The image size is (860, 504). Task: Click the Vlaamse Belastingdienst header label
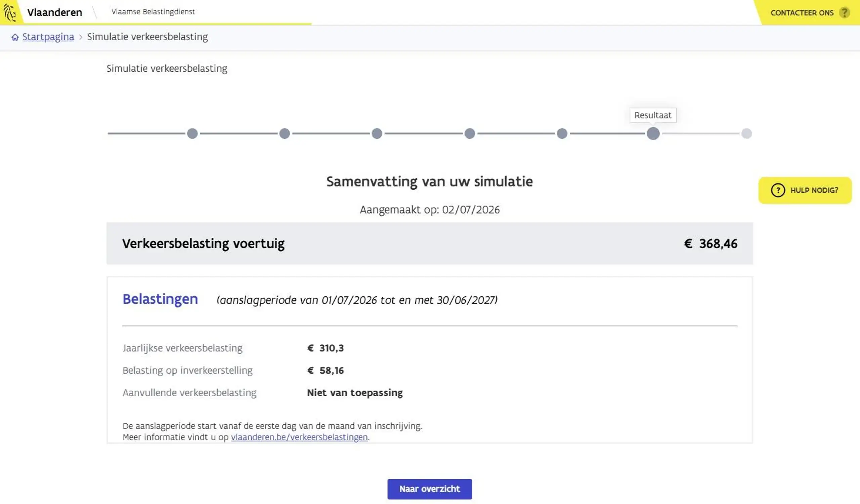point(153,12)
